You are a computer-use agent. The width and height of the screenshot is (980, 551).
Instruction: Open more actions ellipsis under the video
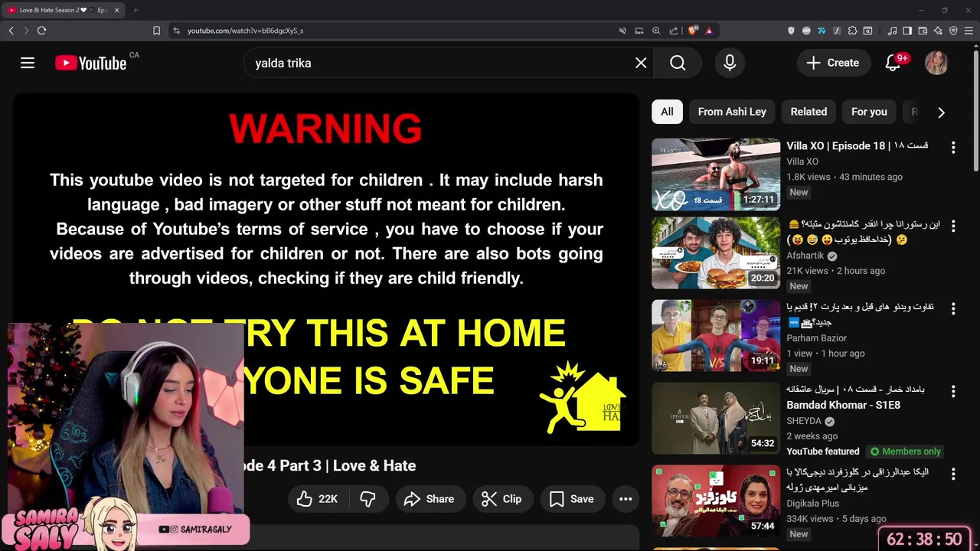626,499
